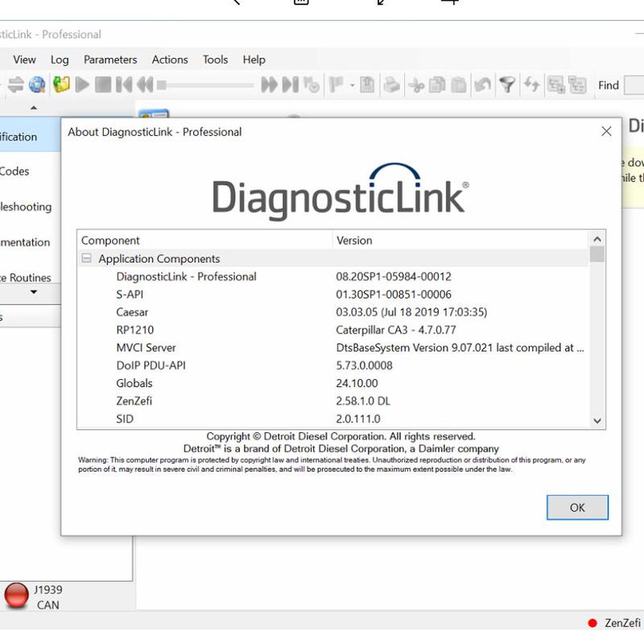The width and height of the screenshot is (644, 644).
Task: Close the About DiagnosticLink dialog
Action: pyautogui.click(x=606, y=131)
